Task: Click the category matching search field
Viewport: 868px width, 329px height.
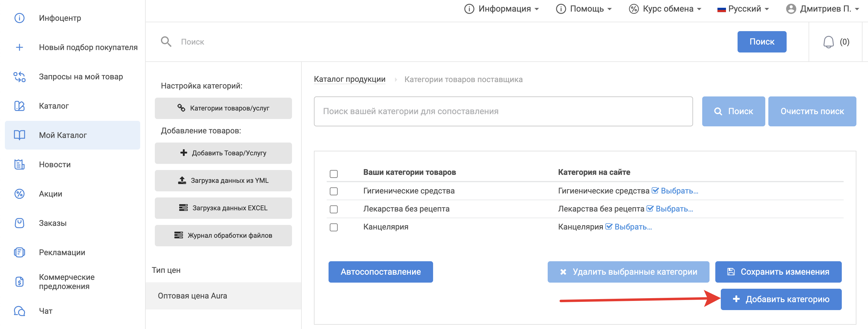Action: pyautogui.click(x=503, y=111)
